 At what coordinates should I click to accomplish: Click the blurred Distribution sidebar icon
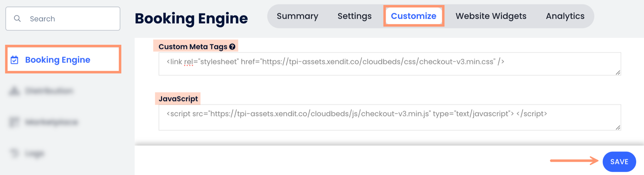[14, 91]
